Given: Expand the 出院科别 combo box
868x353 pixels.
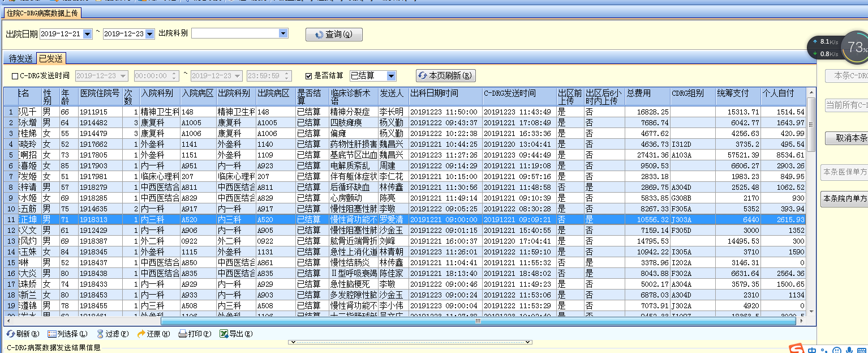Looking at the screenshot, I should [283, 33].
